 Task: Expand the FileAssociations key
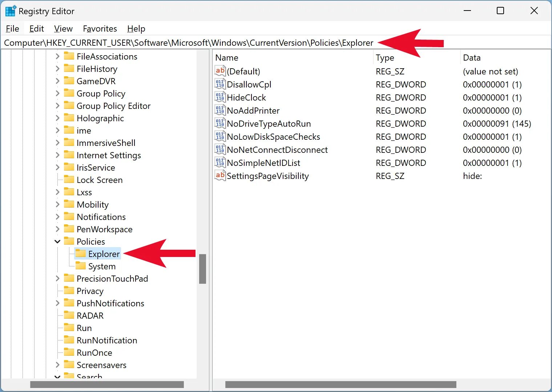click(57, 56)
